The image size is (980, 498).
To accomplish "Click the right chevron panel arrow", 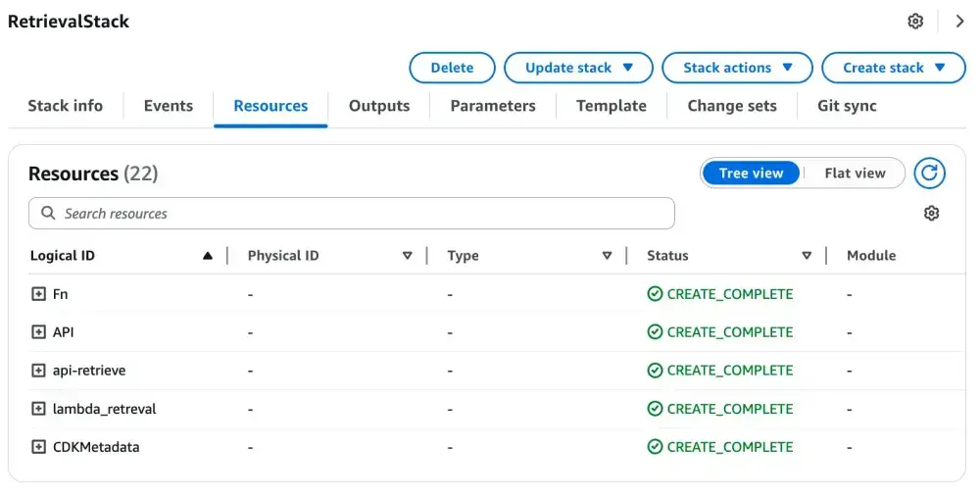I will coord(959,22).
